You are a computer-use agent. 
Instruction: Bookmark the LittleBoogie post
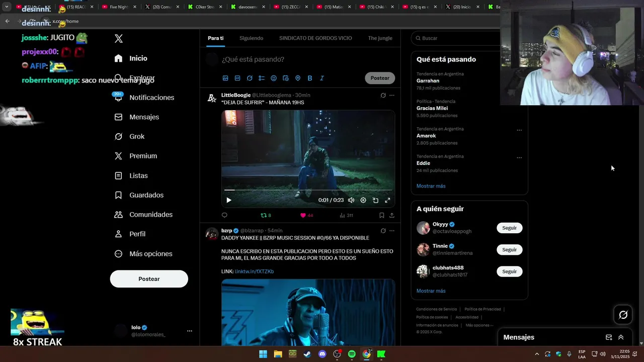[x=381, y=215]
